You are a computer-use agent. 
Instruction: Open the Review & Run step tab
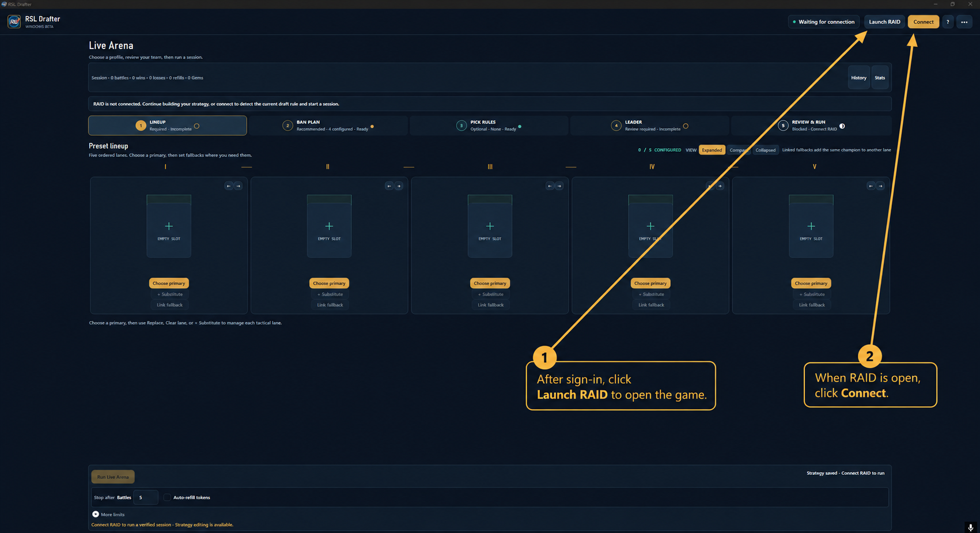click(x=811, y=126)
